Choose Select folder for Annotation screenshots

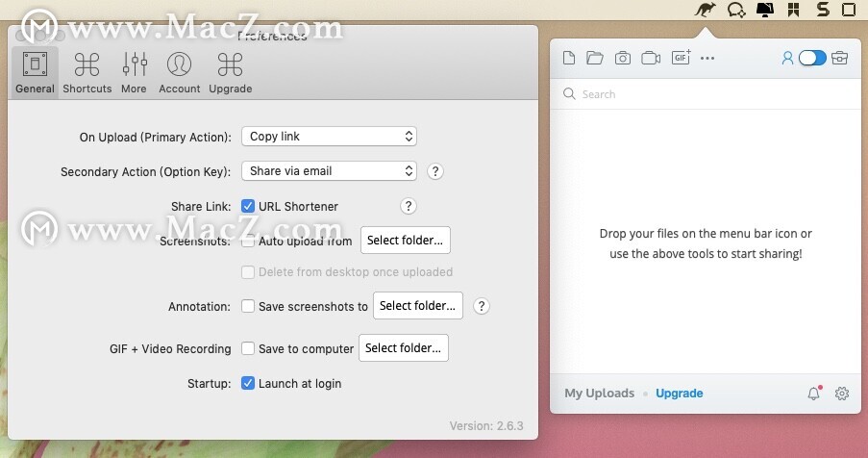pos(418,306)
